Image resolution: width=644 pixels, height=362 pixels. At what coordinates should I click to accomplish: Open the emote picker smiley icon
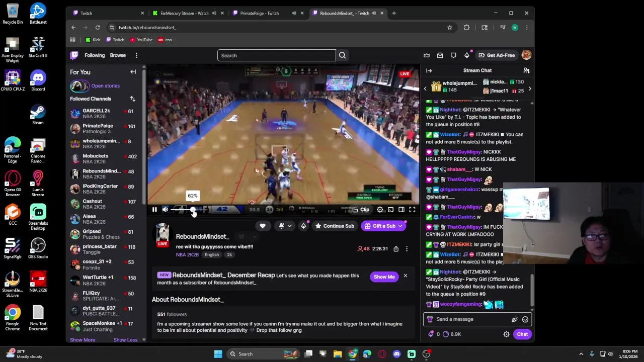(525, 319)
